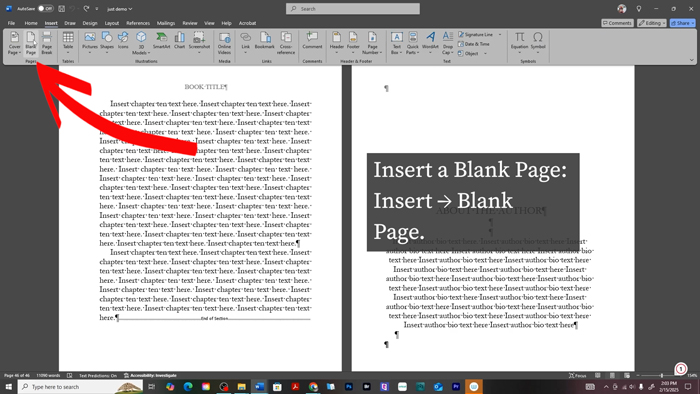The height and width of the screenshot is (394, 700).
Task: Insert an Equation
Action: tap(519, 43)
